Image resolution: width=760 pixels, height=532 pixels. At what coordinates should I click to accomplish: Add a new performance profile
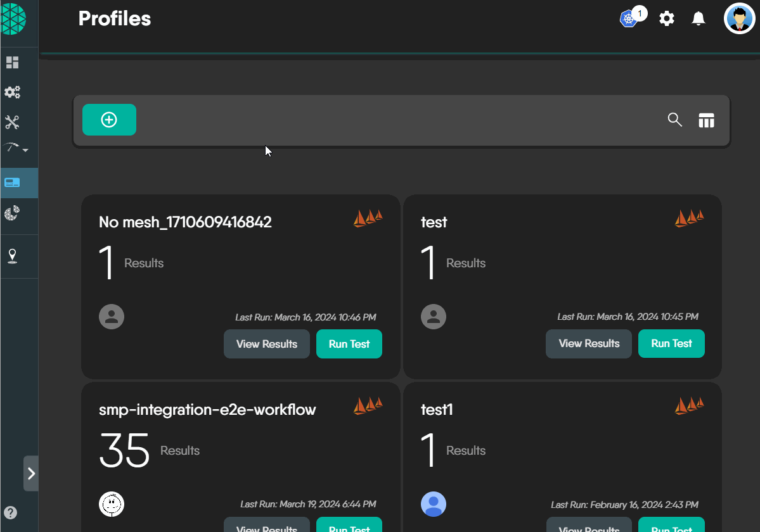109,119
